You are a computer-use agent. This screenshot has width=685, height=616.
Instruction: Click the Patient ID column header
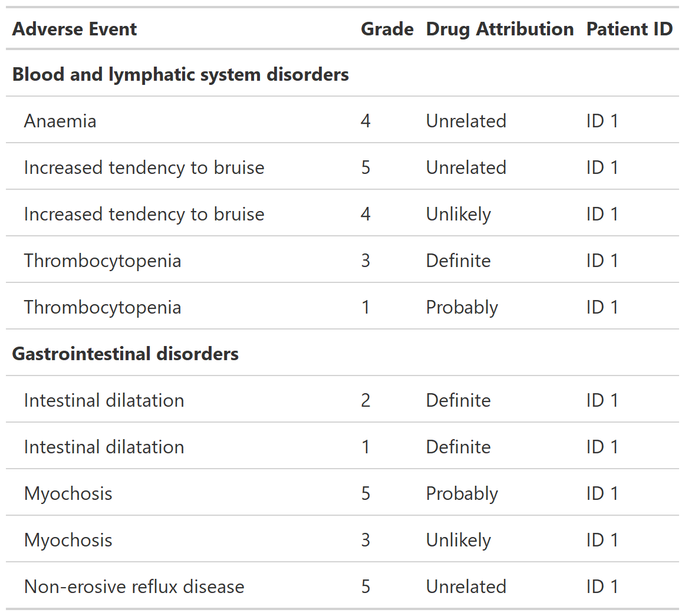coord(629,29)
